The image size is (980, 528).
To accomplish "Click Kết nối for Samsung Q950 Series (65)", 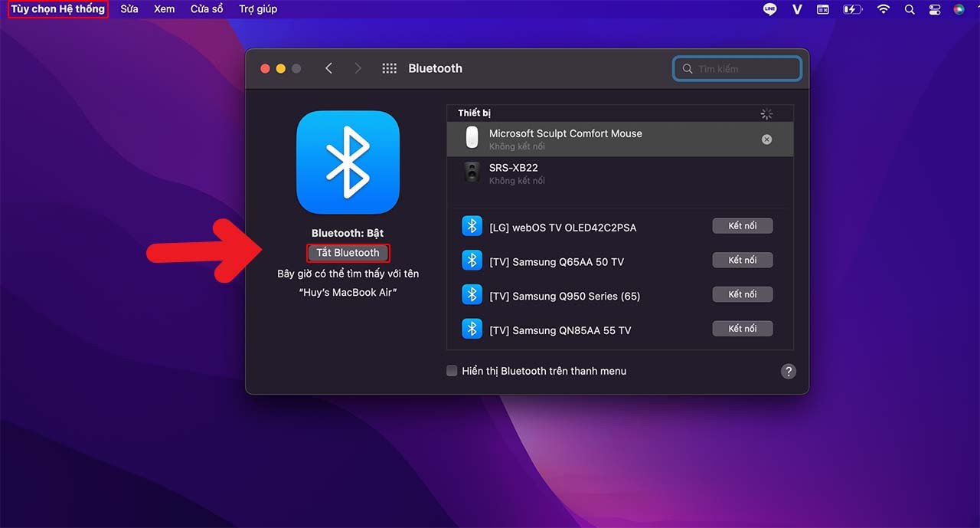I will (x=742, y=294).
